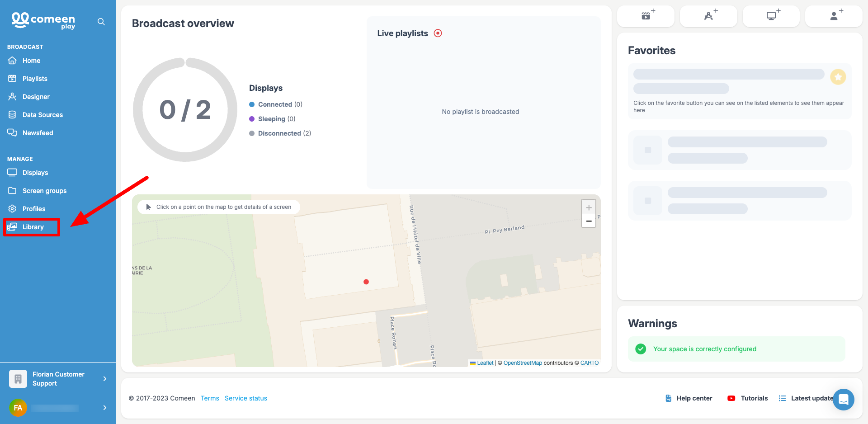Screen dimensions: 868x424
Task: Click the Library images icon
Action: [x=12, y=226]
